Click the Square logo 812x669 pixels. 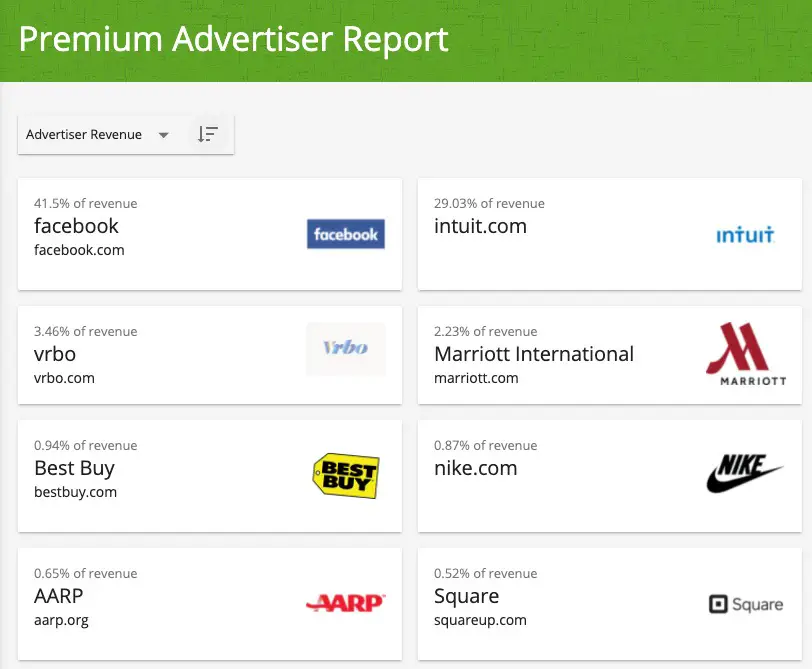[746, 604]
